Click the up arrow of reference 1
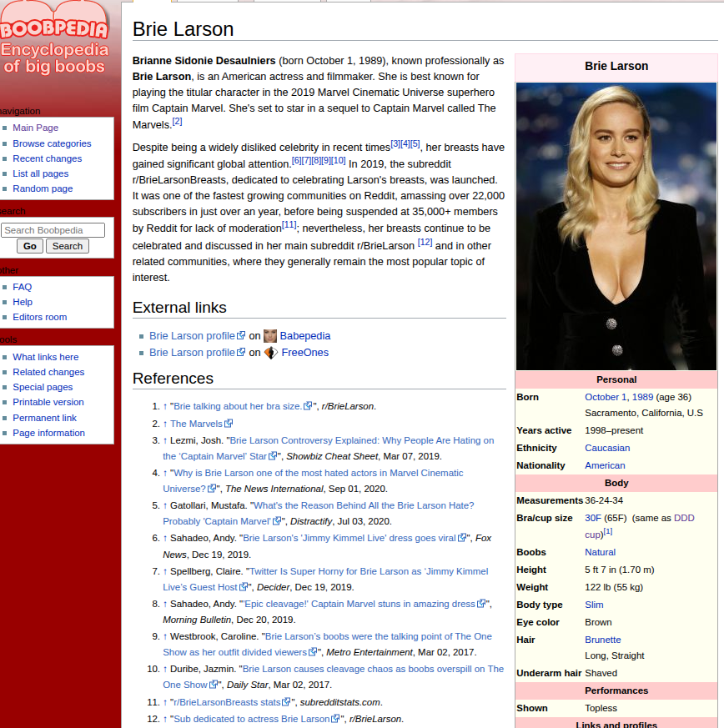Image resolution: width=724 pixels, height=728 pixels. 165,406
